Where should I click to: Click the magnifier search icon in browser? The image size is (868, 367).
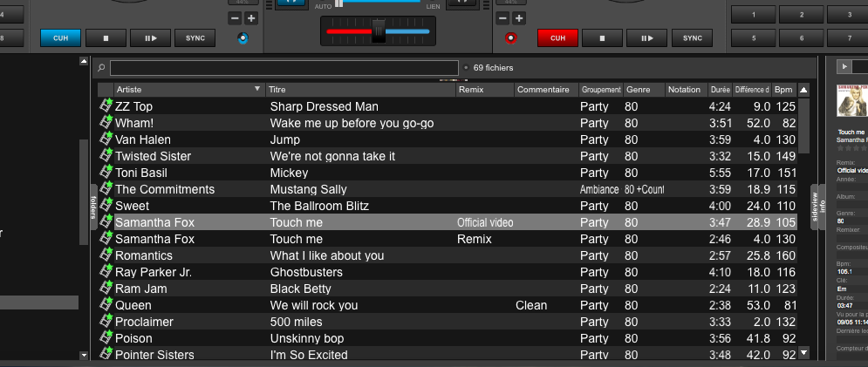coord(101,68)
